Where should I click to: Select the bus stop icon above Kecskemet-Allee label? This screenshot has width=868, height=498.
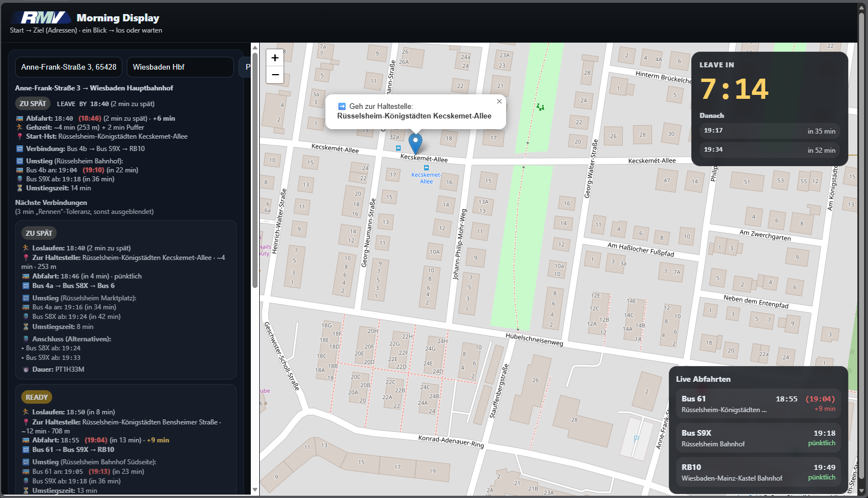coord(426,167)
